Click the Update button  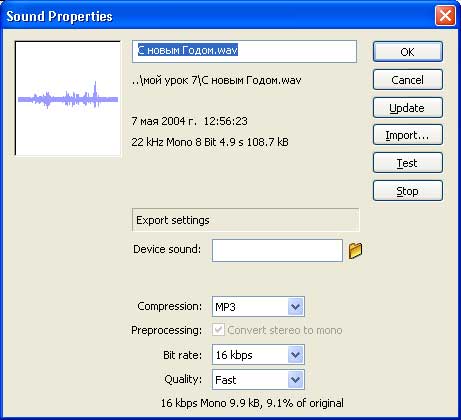point(408,108)
